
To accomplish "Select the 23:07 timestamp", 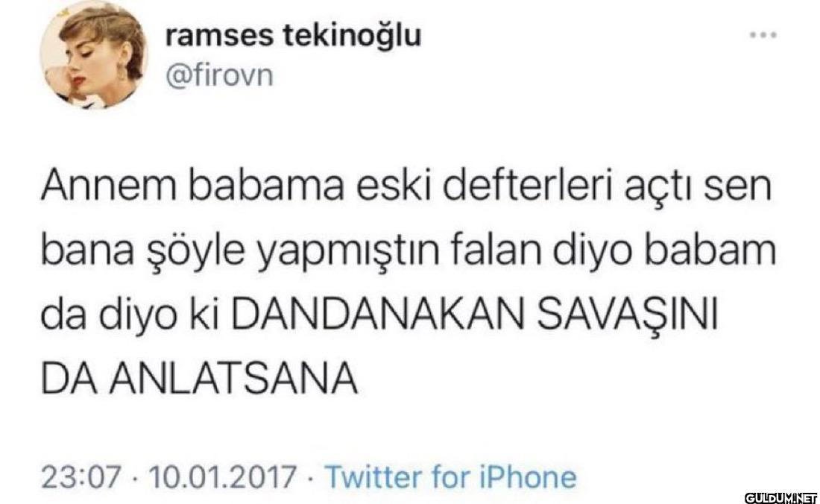I will click(81, 477).
